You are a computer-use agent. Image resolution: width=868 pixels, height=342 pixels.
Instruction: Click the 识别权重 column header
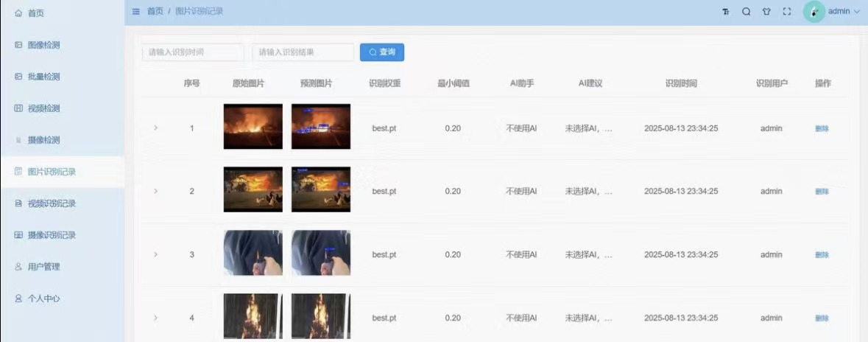click(x=385, y=84)
